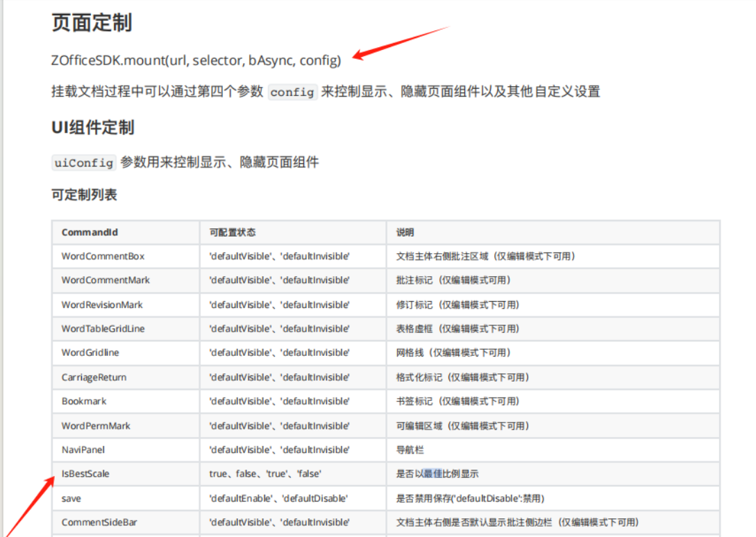Select the CommentSideBar command cell

pyautogui.click(x=99, y=522)
